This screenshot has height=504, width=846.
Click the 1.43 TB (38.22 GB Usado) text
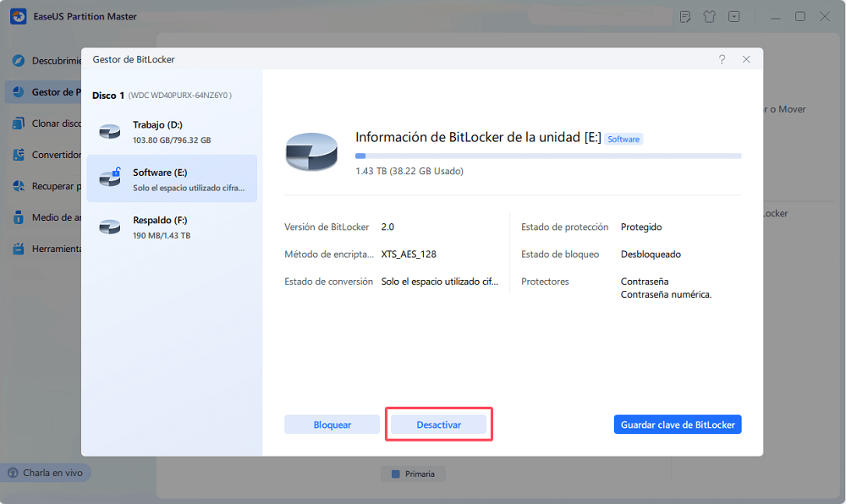[x=409, y=171]
